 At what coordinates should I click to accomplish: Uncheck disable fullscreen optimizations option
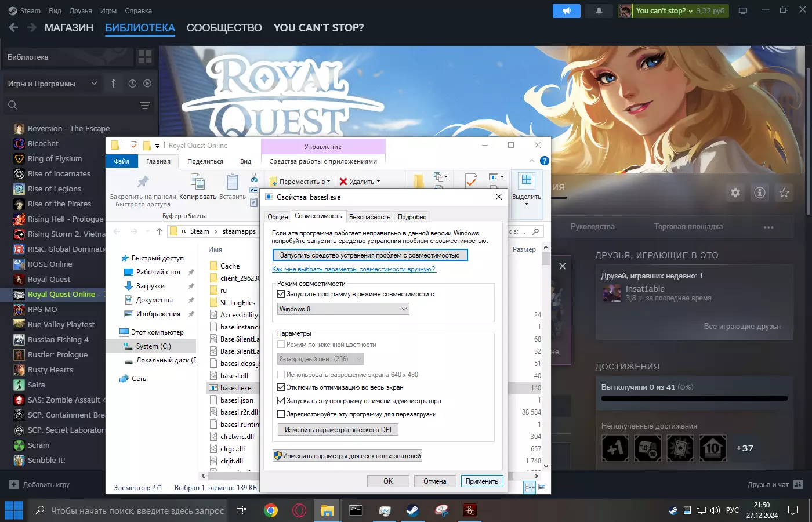click(x=281, y=387)
